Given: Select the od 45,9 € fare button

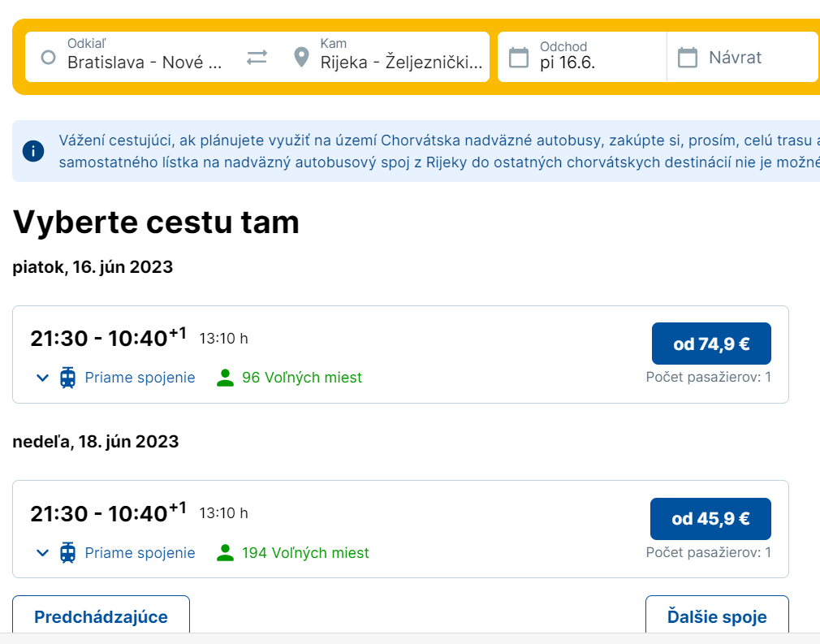Looking at the screenshot, I should (x=710, y=519).
